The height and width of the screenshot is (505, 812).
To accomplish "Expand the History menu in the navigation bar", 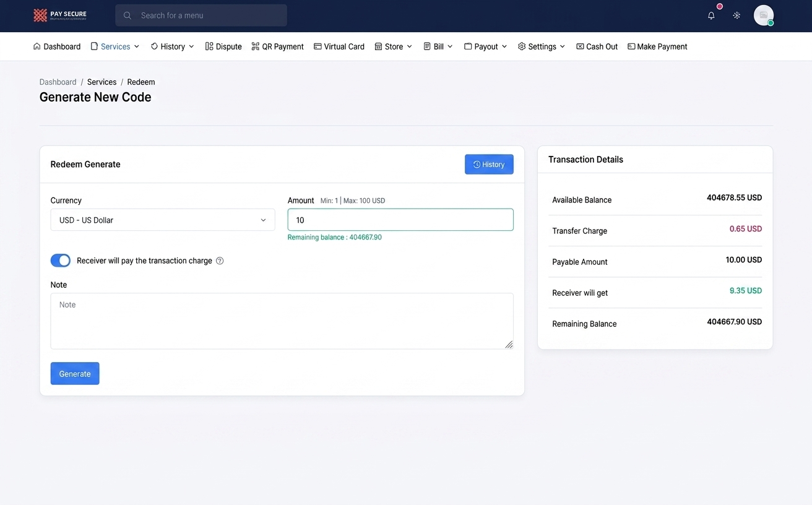I will point(173,46).
